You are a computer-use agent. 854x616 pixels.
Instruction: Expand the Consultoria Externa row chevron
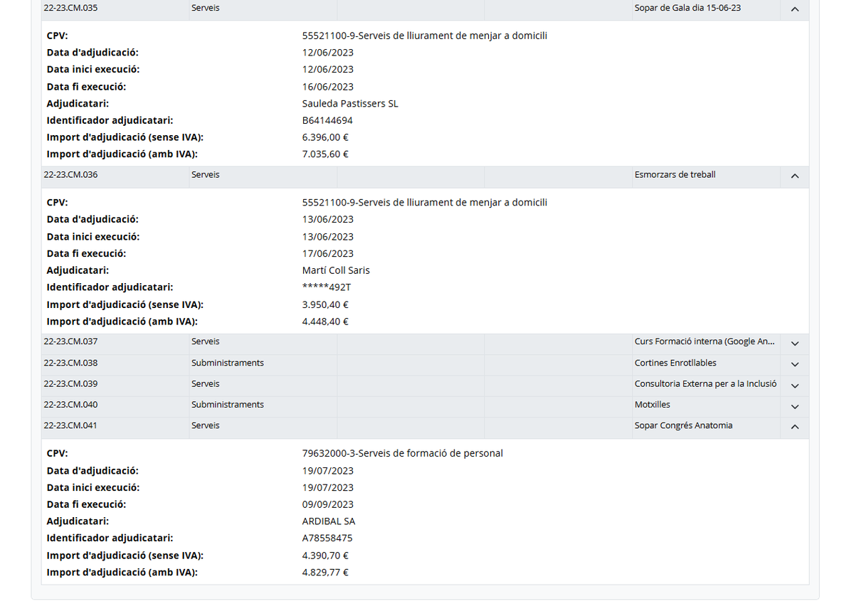click(x=795, y=386)
